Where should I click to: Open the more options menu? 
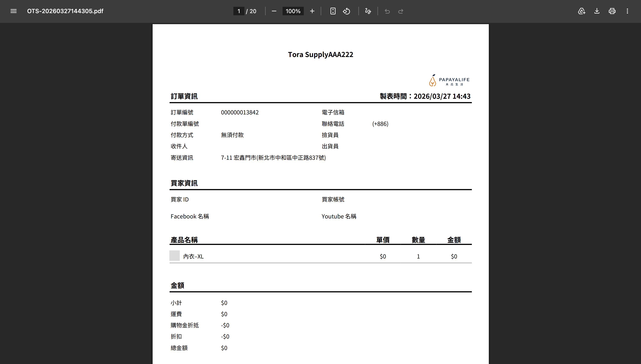627,11
